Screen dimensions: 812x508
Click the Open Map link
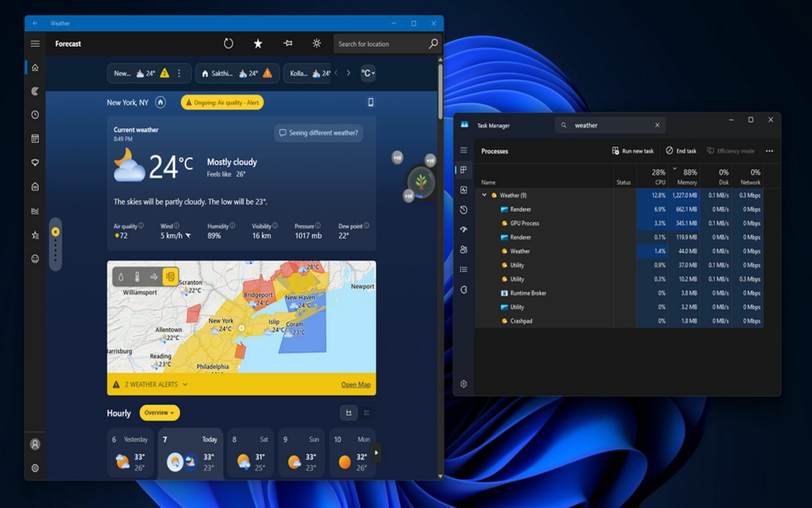pos(356,385)
